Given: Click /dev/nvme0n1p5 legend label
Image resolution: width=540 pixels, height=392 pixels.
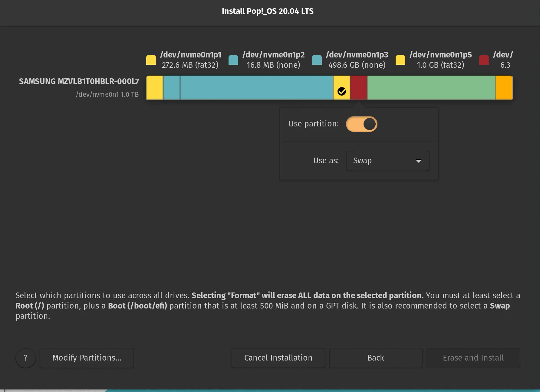Looking at the screenshot, I should tap(441, 55).
